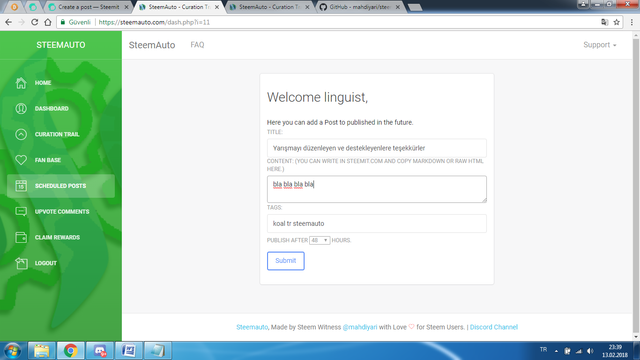This screenshot has height=360, width=640.
Task: Select Dashboard in sidebar menu
Action: point(51,109)
